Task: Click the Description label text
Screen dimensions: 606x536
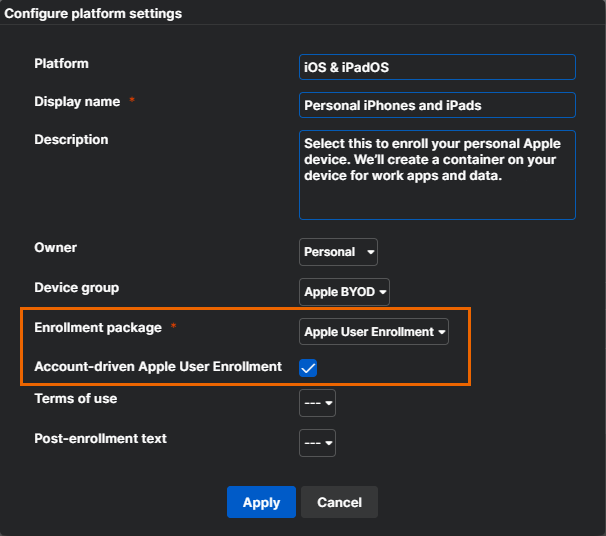Action: click(x=71, y=139)
